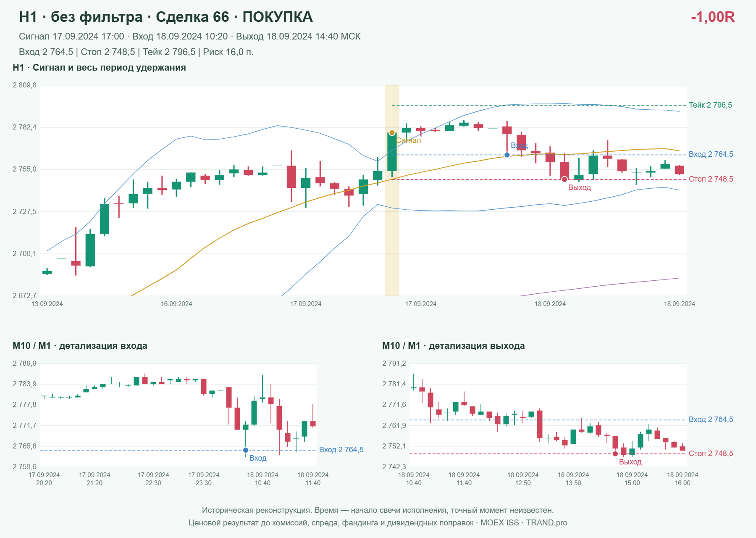Click heading 'H1 · Сигнал и весь период удержания'
This screenshot has width=756, height=538.
[x=99, y=68]
